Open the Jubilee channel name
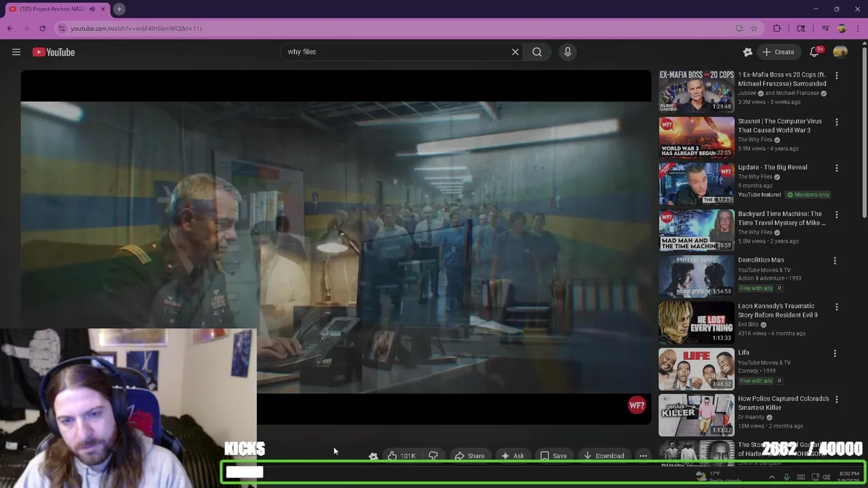This screenshot has width=868, height=488. coord(747,93)
